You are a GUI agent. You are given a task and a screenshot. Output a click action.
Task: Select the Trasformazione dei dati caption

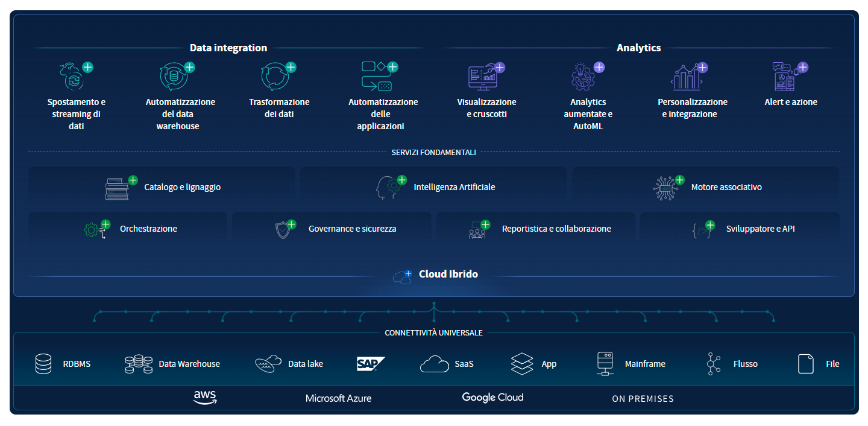[x=279, y=108]
